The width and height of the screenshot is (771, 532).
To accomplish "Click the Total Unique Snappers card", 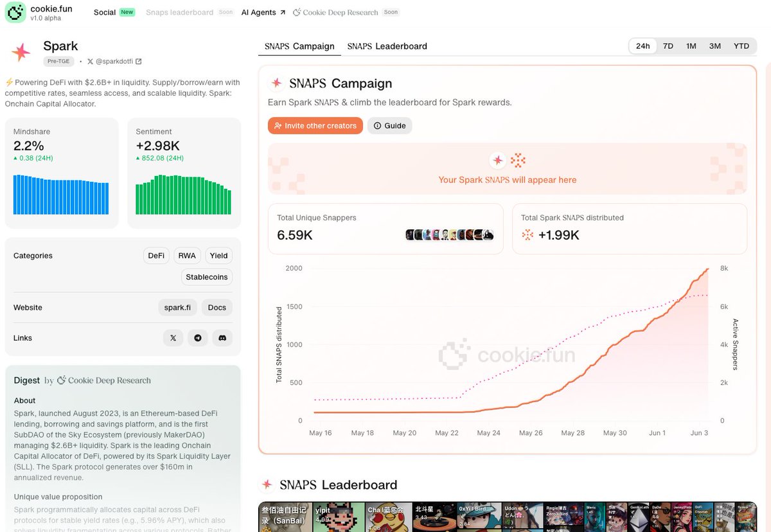I will coord(385,229).
